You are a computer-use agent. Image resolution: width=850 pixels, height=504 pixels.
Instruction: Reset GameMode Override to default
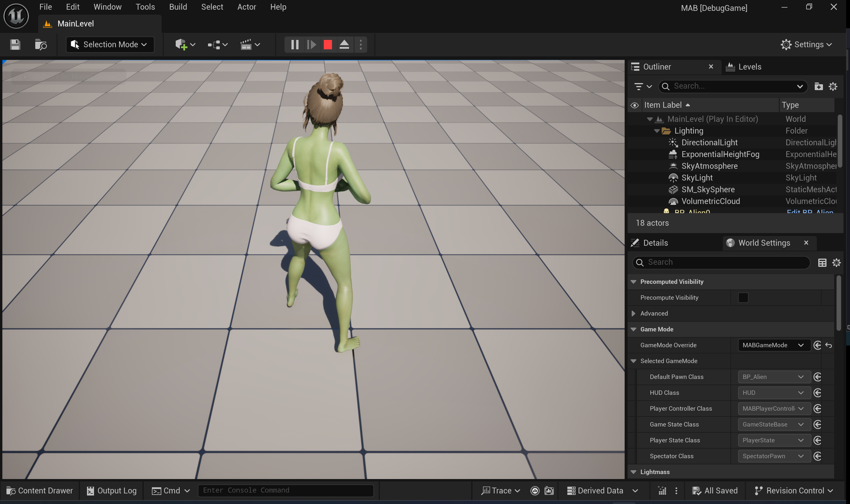[829, 345]
